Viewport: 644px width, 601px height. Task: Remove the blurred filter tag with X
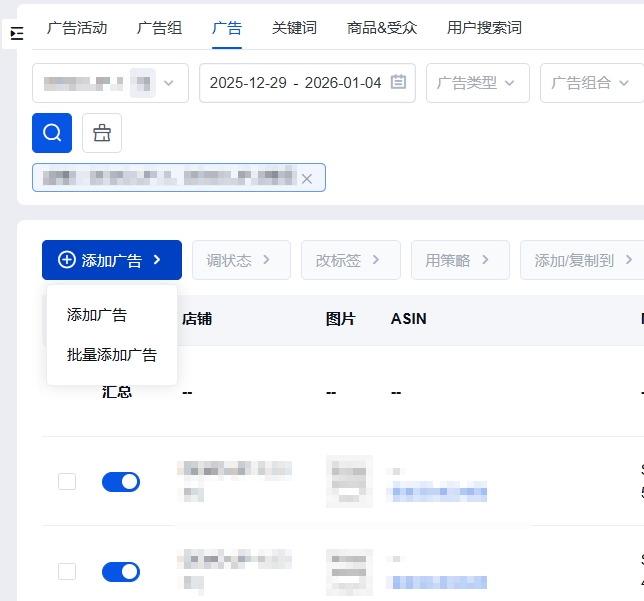[x=307, y=178]
